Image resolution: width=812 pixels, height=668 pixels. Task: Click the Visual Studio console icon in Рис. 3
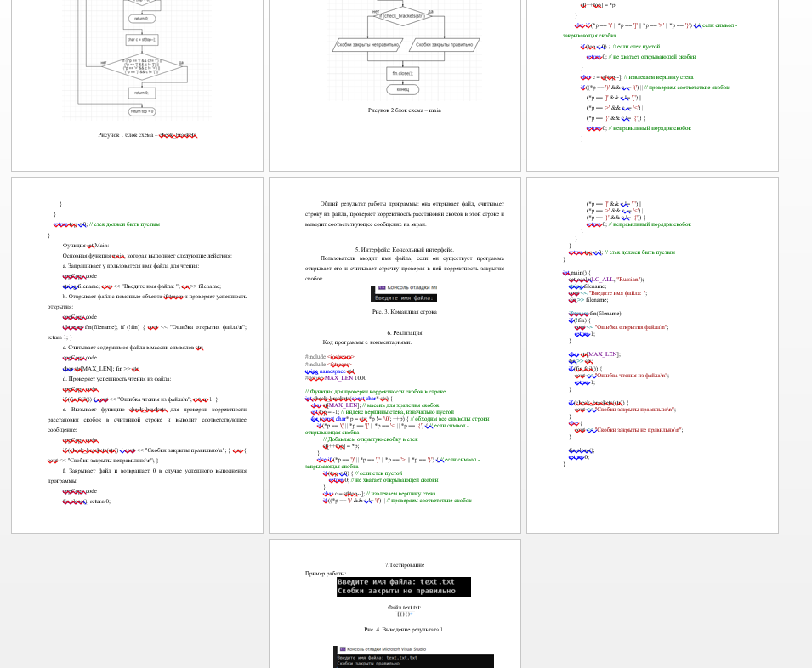(382, 288)
